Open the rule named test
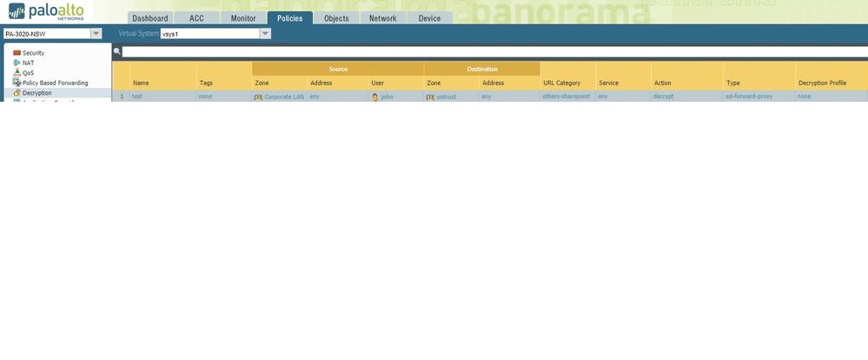868x360 pixels. coord(137,97)
